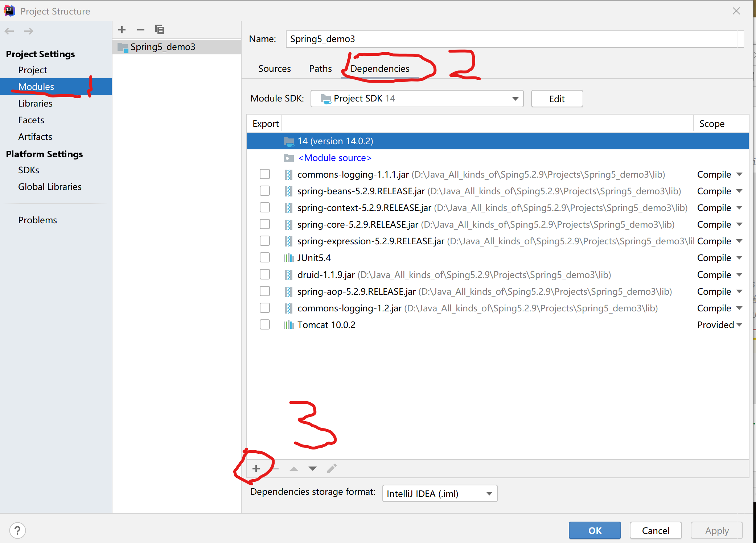Select Libraries in Project Settings
This screenshot has width=756, height=543.
click(x=35, y=103)
